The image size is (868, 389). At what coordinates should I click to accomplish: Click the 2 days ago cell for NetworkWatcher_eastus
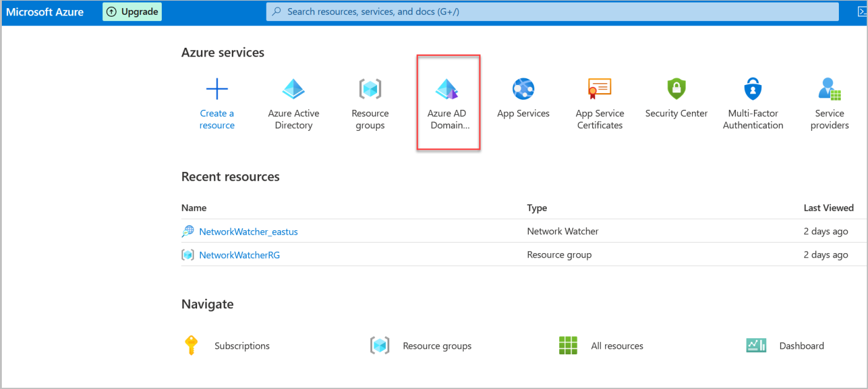(826, 231)
